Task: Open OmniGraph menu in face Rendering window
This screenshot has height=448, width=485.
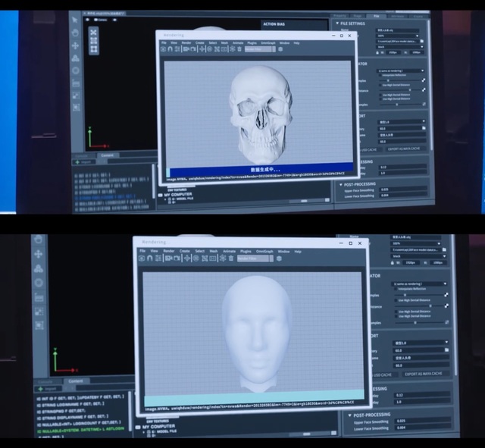Action: [264, 251]
